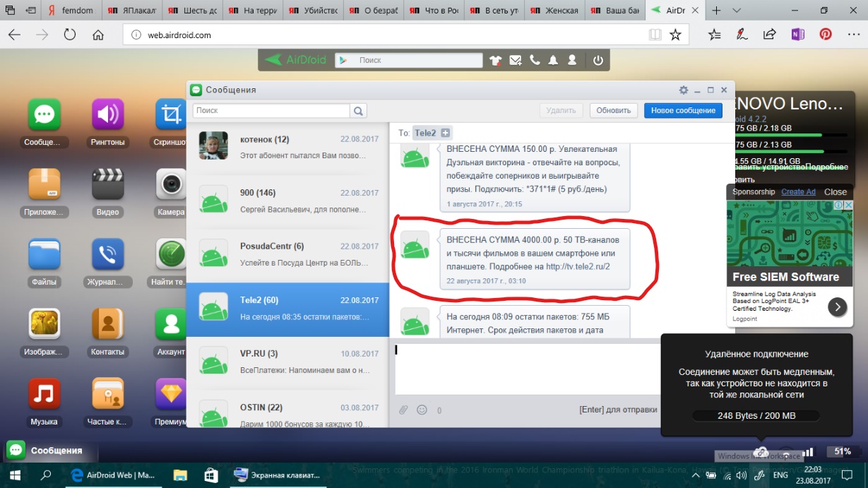Open the Изображения gallery icon
Image resolution: width=868 pixels, height=488 pixels.
(x=44, y=323)
